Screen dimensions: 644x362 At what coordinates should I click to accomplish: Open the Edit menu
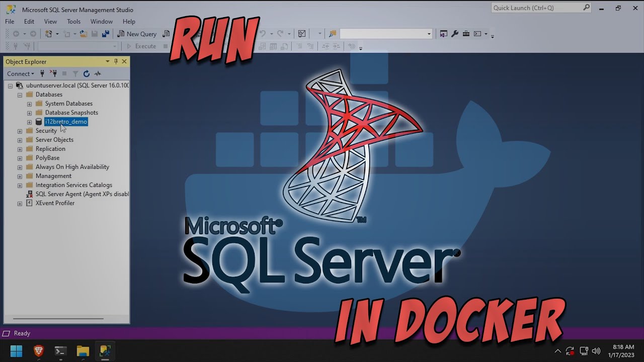point(29,22)
